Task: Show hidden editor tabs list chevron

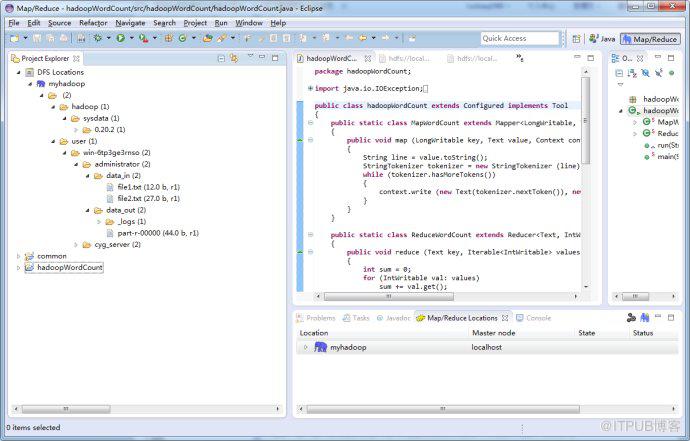Action: [x=520, y=58]
